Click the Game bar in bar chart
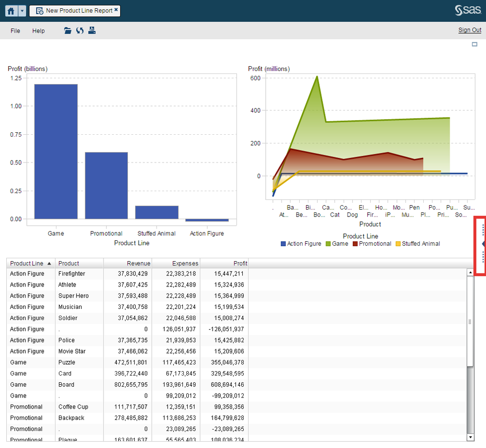The image size is (486, 448). pos(55,152)
